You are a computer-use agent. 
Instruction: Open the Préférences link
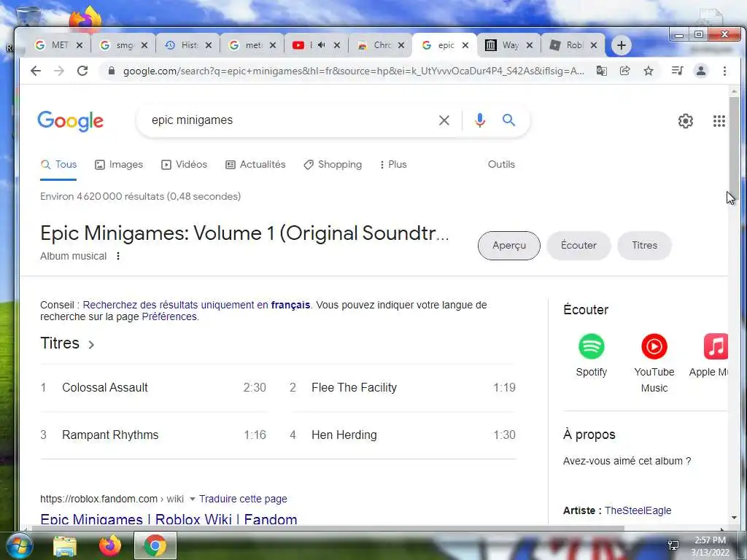click(169, 316)
